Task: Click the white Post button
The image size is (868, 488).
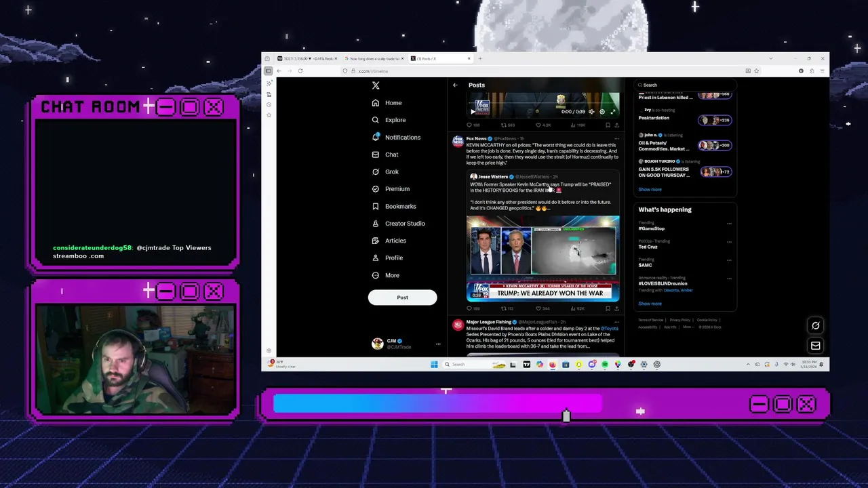Action: [x=402, y=298]
